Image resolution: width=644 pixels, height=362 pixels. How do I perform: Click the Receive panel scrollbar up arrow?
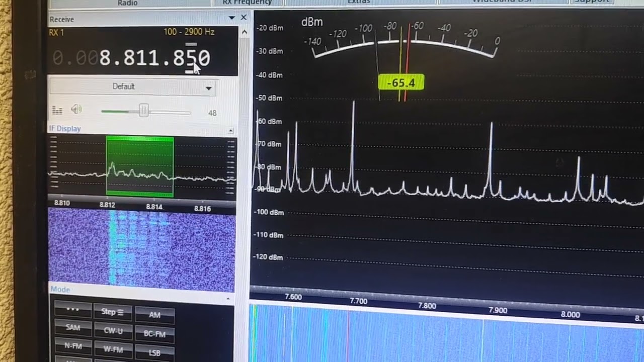244,32
